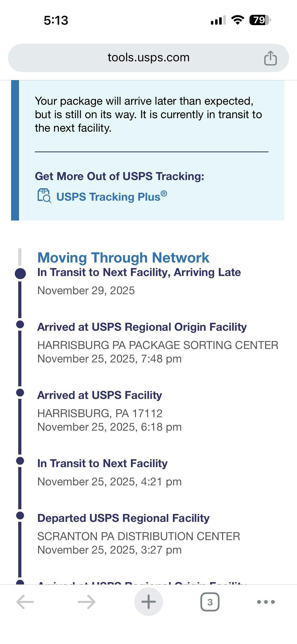Open a new tab with plus button

click(148, 602)
